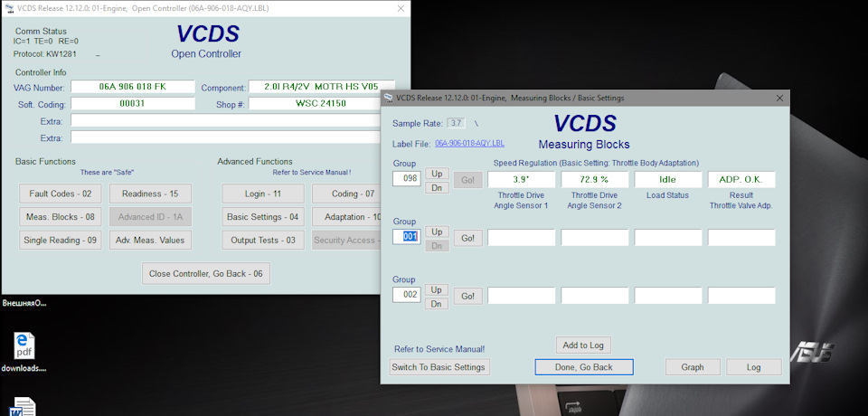The height and width of the screenshot is (416, 868).
Task: Increase group 098 with Up button
Action: point(437,174)
